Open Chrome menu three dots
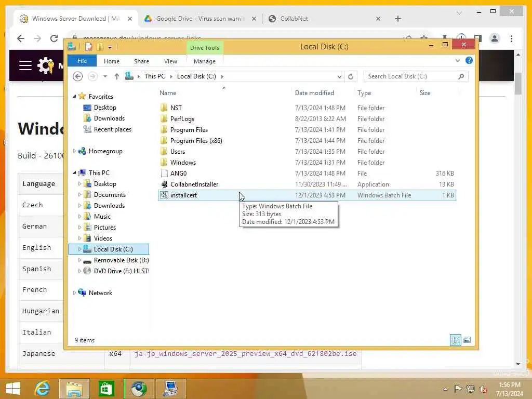Image resolution: width=532 pixels, height=399 pixels. pyautogui.click(x=511, y=38)
